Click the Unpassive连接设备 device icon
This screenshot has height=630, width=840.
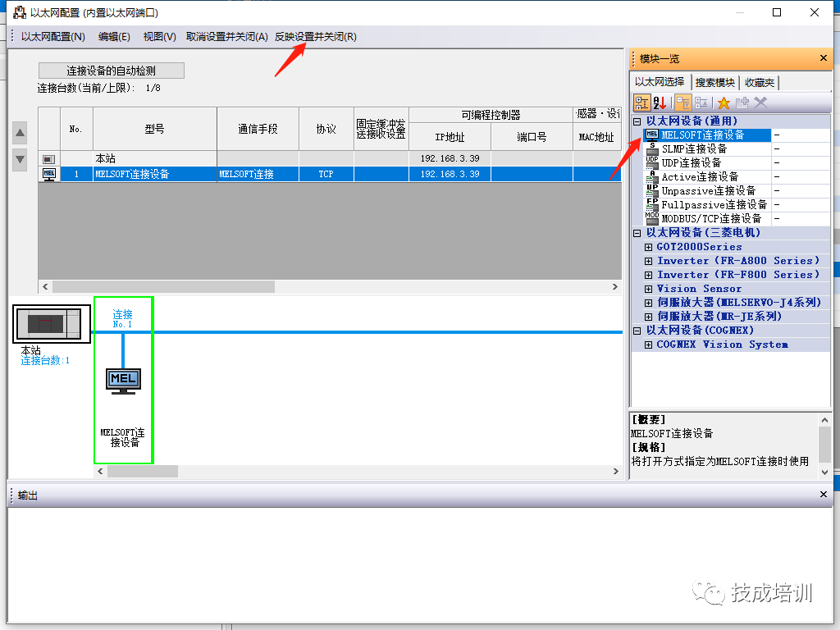click(x=652, y=190)
